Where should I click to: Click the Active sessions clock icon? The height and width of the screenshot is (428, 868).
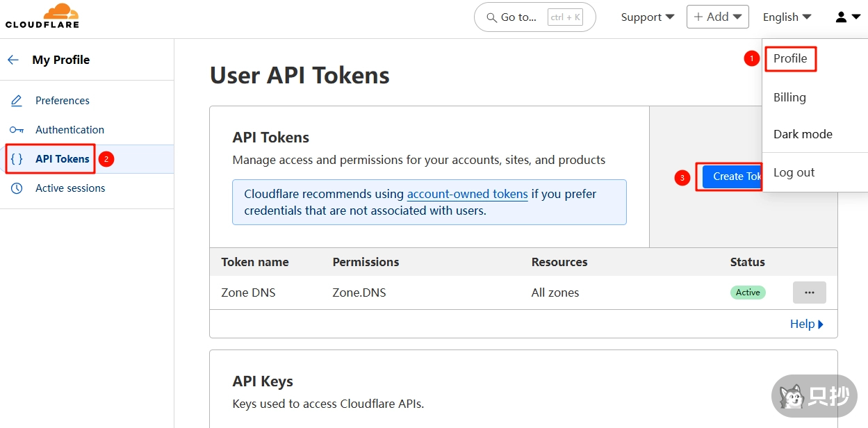(17, 188)
